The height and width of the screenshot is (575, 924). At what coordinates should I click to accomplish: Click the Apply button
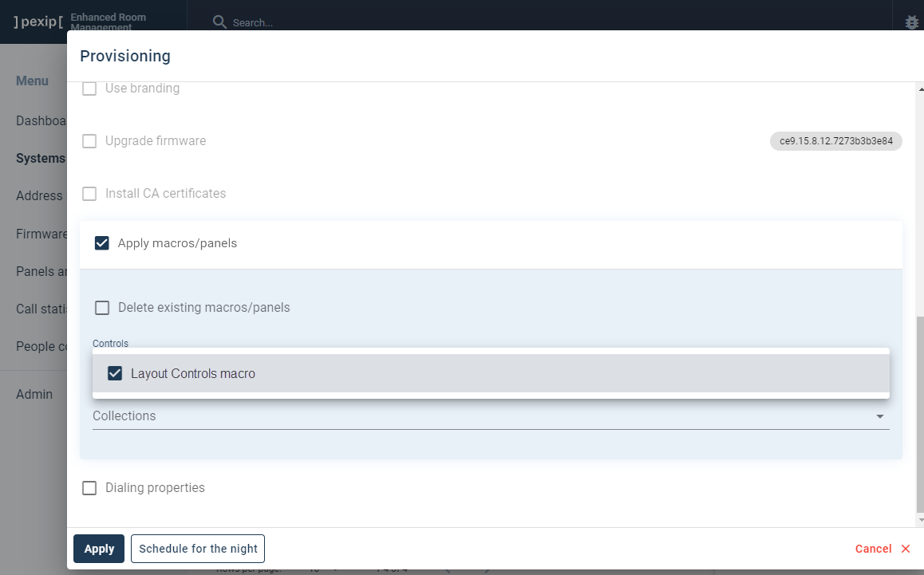pos(99,549)
